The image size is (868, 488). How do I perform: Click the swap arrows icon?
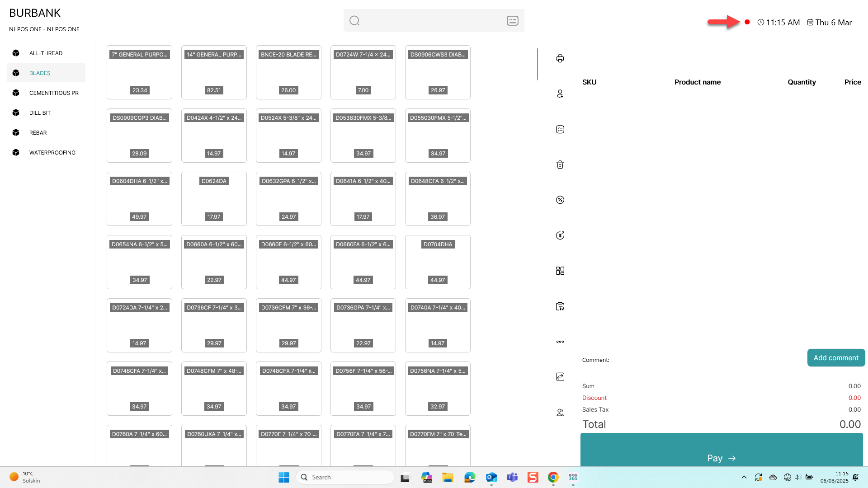(x=560, y=377)
